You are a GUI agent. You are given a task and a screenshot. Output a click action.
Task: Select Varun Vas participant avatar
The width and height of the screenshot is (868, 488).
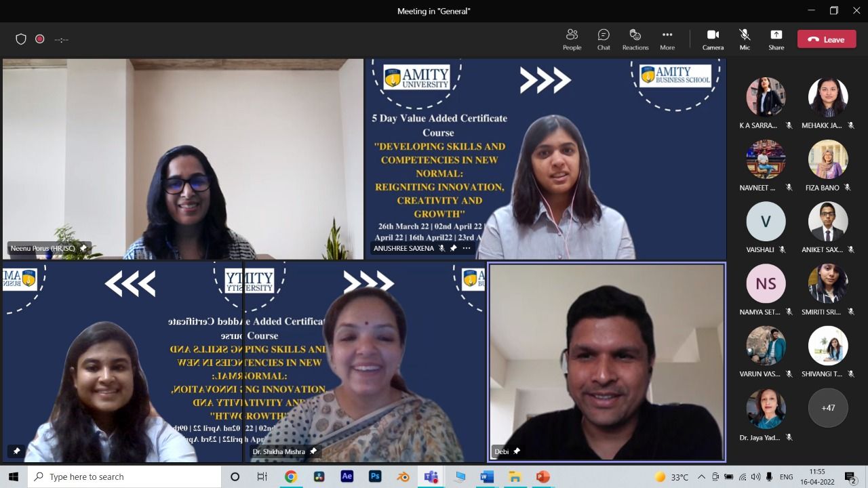(x=766, y=346)
